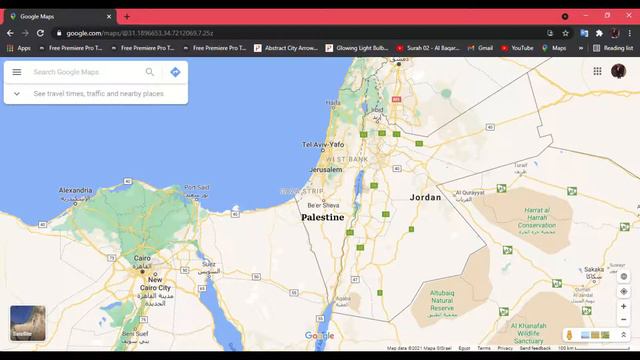Open the Apps bookmark
The height and width of the screenshot is (360, 640).
(x=19, y=48)
